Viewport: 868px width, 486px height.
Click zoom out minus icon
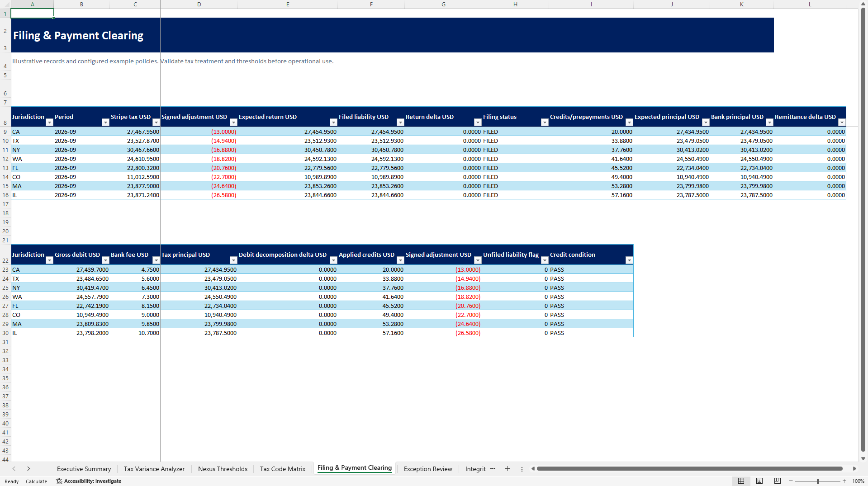(x=791, y=481)
